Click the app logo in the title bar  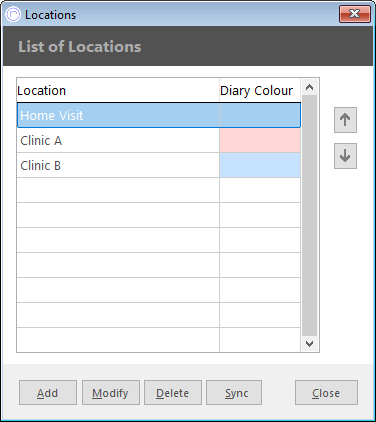[13, 15]
